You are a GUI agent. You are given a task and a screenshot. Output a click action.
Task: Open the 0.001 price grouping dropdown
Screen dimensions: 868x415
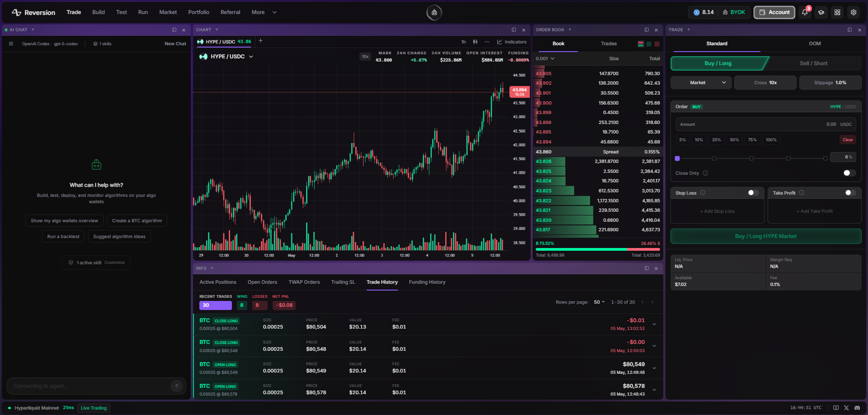coord(545,59)
